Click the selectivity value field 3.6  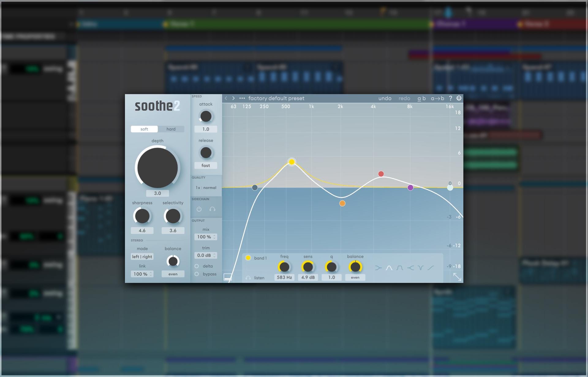pyautogui.click(x=173, y=230)
